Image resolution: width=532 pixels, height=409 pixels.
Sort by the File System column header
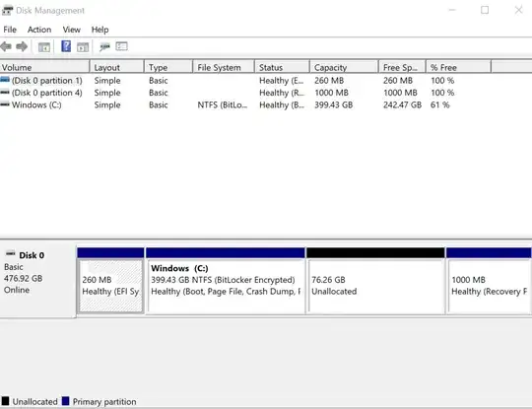[224, 67]
